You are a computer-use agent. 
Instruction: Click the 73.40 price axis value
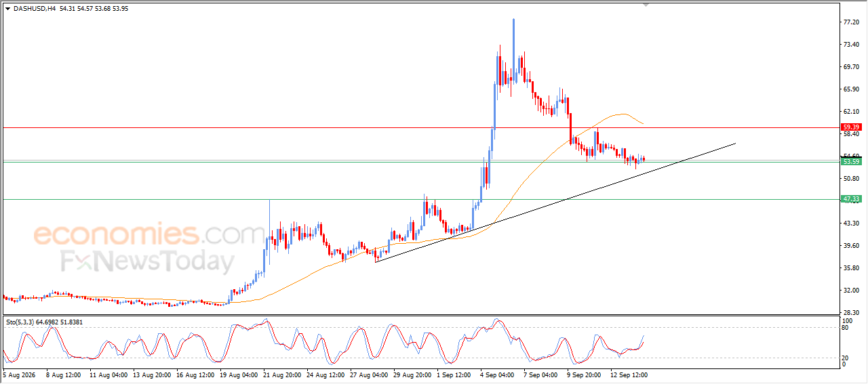click(851, 45)
